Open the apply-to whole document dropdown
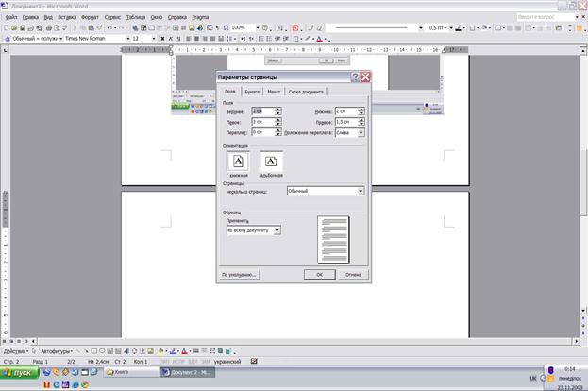The height and width of the screenshot is (391, 588). (x=277, y=230)
